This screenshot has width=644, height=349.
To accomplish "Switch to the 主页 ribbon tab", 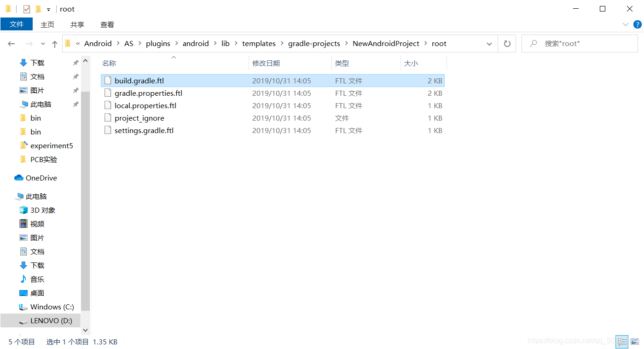I will (47, 24).
